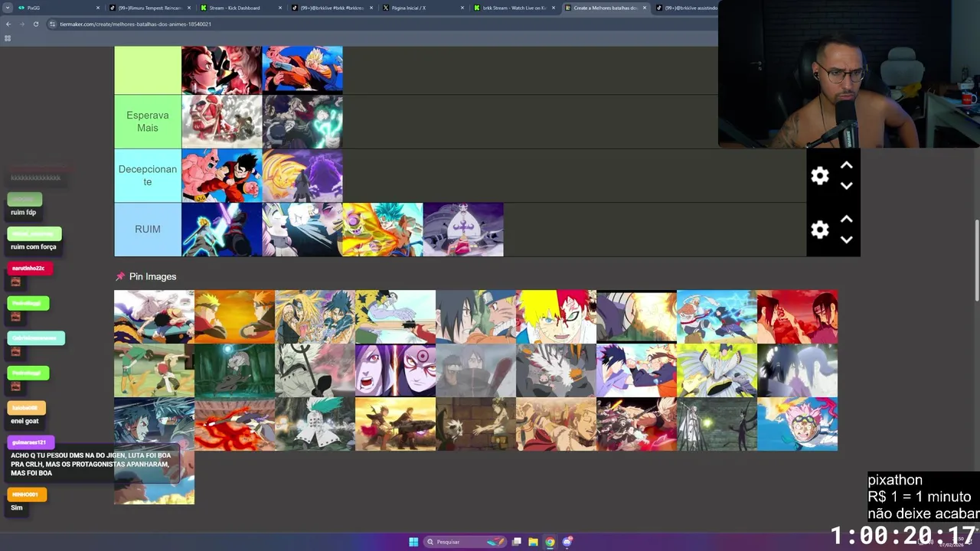
Task: Open Discord from the taskbar
Action: 567,542
